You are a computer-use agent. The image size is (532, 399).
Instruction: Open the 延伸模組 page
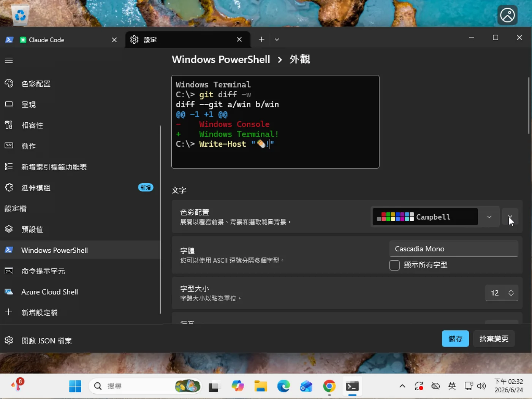coord(80,188)
